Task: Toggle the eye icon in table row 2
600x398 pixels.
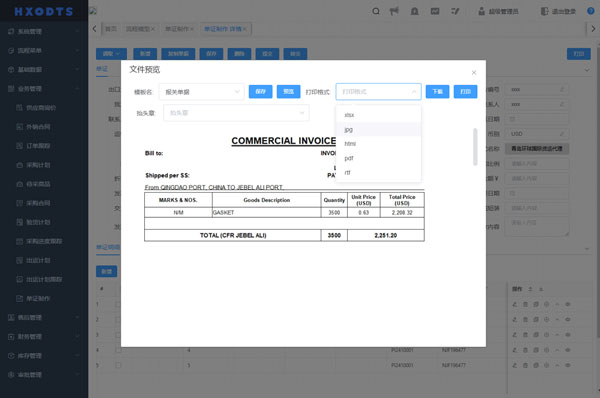Action: pos(568,319)
